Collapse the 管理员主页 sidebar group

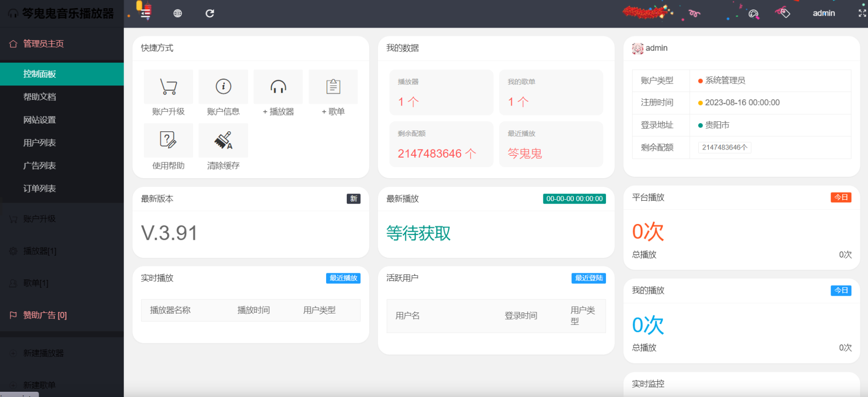44,44
